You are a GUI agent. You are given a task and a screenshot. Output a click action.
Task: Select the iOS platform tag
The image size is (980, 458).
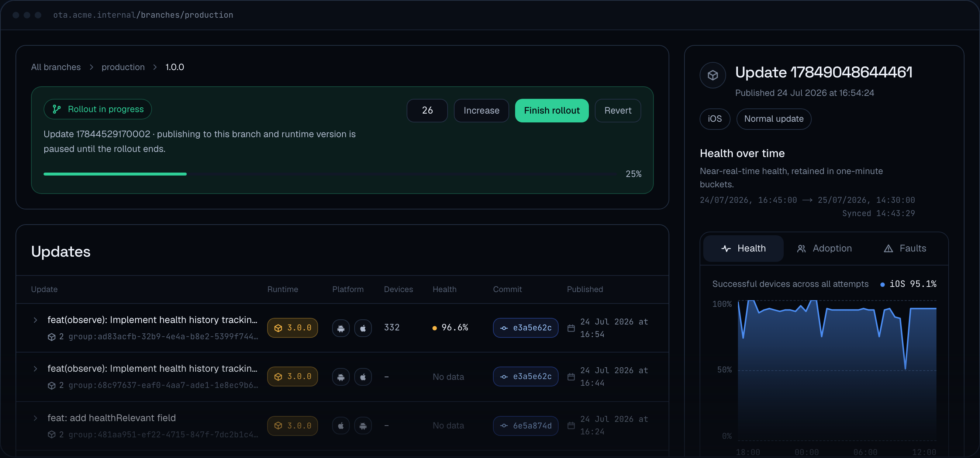pos(715,119)
